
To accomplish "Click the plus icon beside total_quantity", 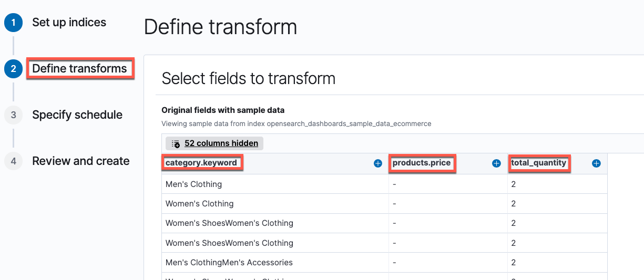I will tap(596, 163).
